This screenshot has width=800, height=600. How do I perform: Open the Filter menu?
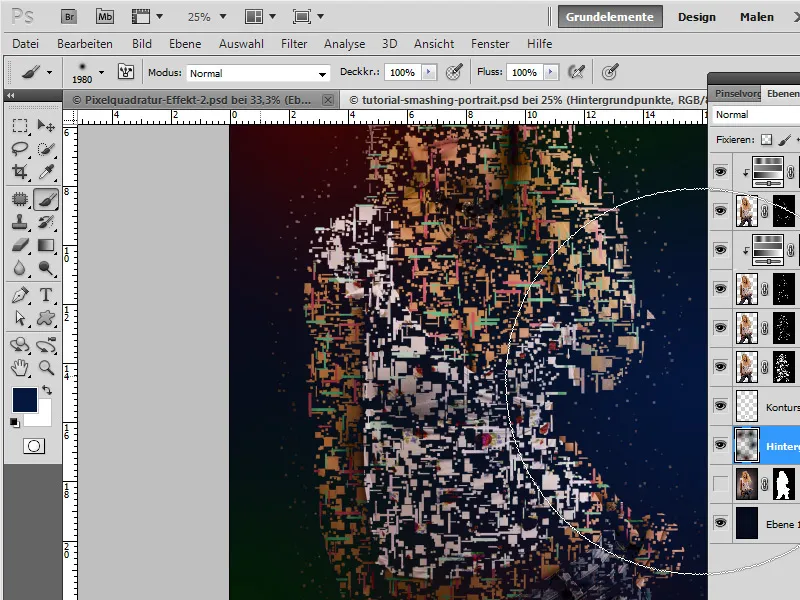[x=295, y=44]
